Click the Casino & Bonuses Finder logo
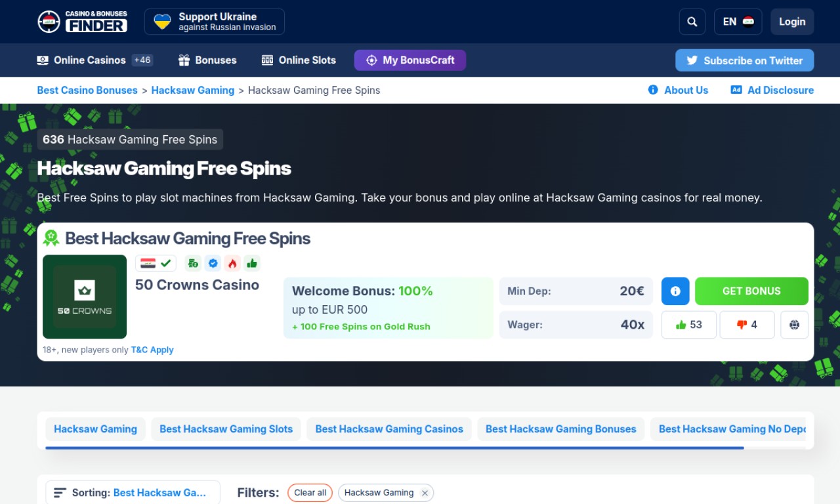This screenshot has width=840, height=504. pyautogui.click(x=83, y=22)
